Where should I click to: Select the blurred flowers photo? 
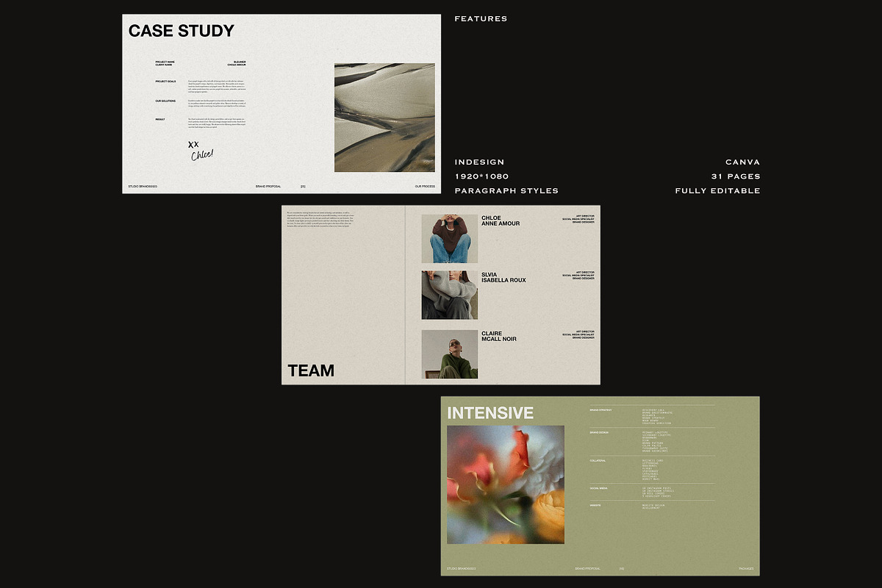pos(506,484)
